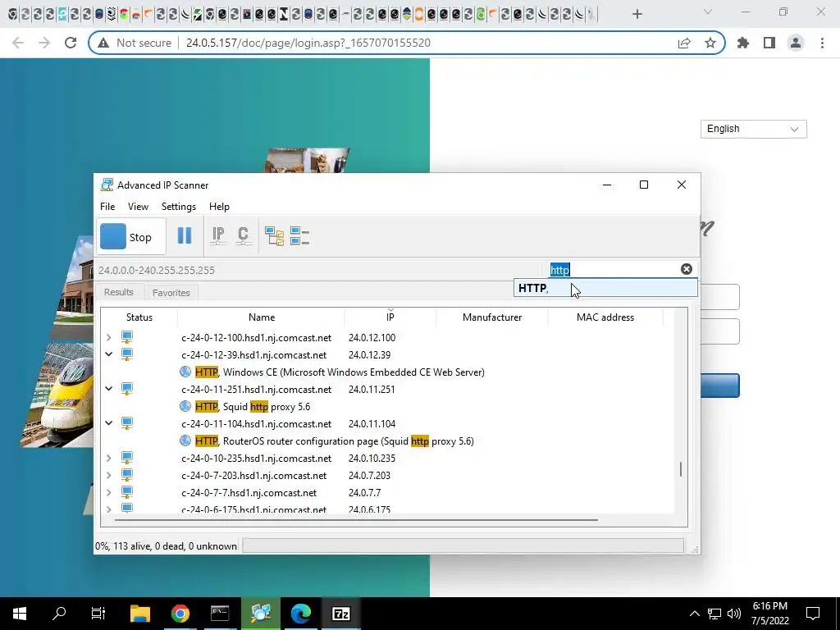
Task: Click the Chrome address bar URL
Action: click(308, 43)
